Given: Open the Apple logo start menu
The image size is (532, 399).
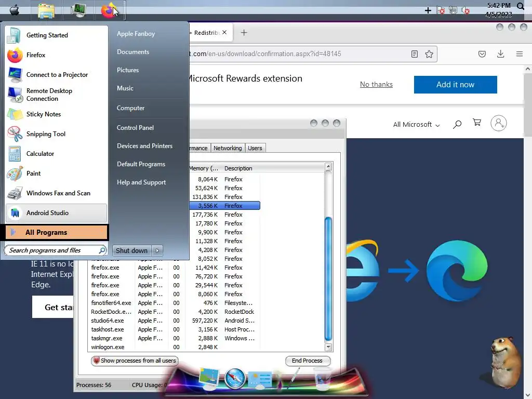Looking at the screenshot, I should click(14, 10).
